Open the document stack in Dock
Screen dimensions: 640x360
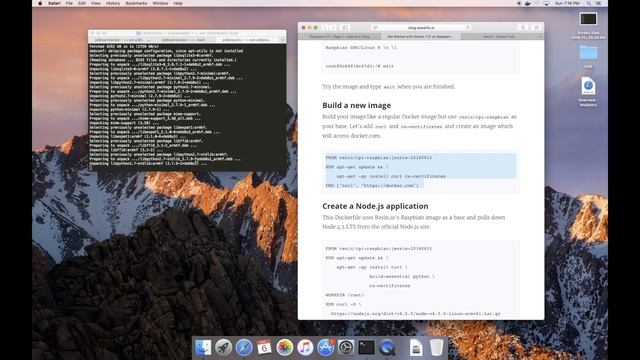[x=416, y=347]
